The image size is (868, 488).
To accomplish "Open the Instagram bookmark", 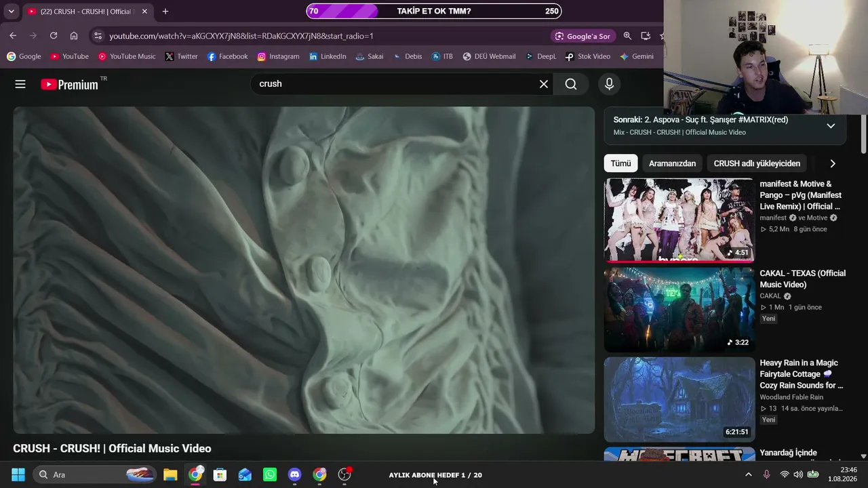I will tap(278, 56).
